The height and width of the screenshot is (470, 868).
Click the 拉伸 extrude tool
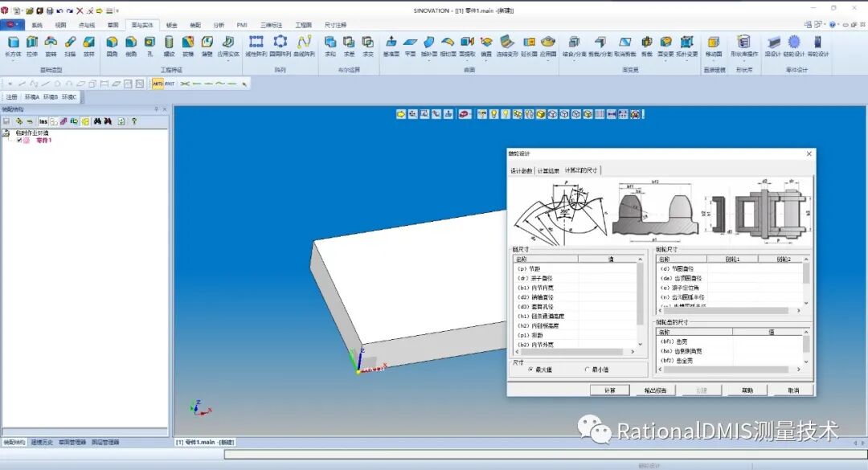(x=32, y=46)
